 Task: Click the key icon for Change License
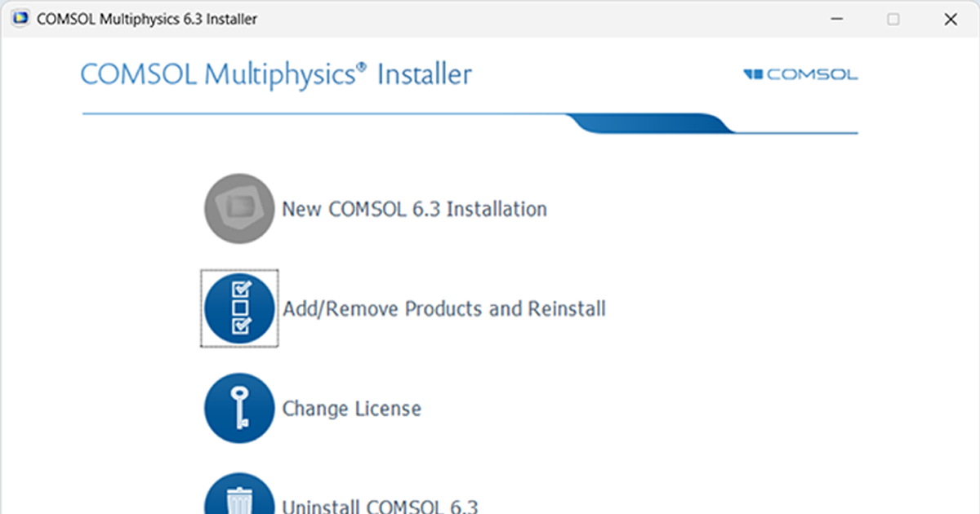click(x=238, y=408)
